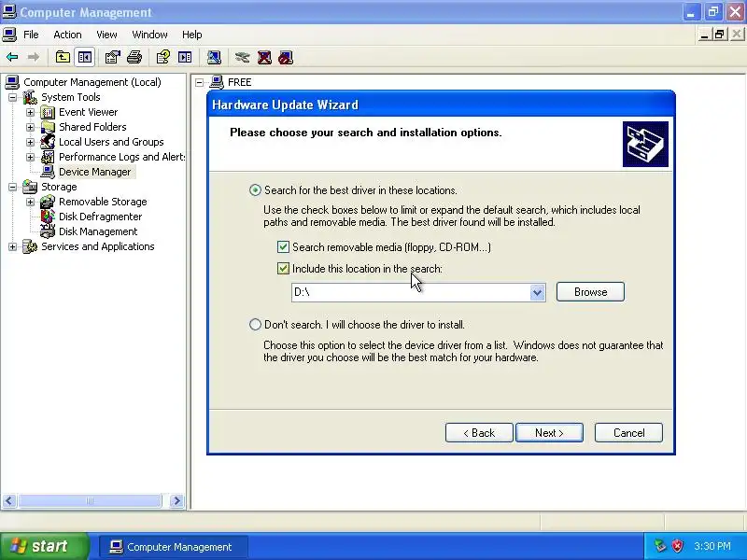The height and width of the screenshot is (560, 747).
Task: Click the Computer Management title bar icon
Action: coord(9,12)
